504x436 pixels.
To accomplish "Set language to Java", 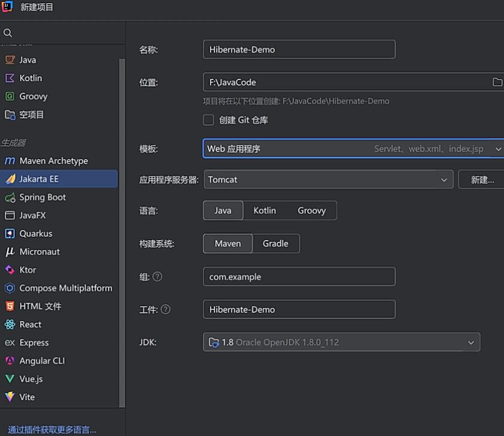I will [x=223, y=210].
